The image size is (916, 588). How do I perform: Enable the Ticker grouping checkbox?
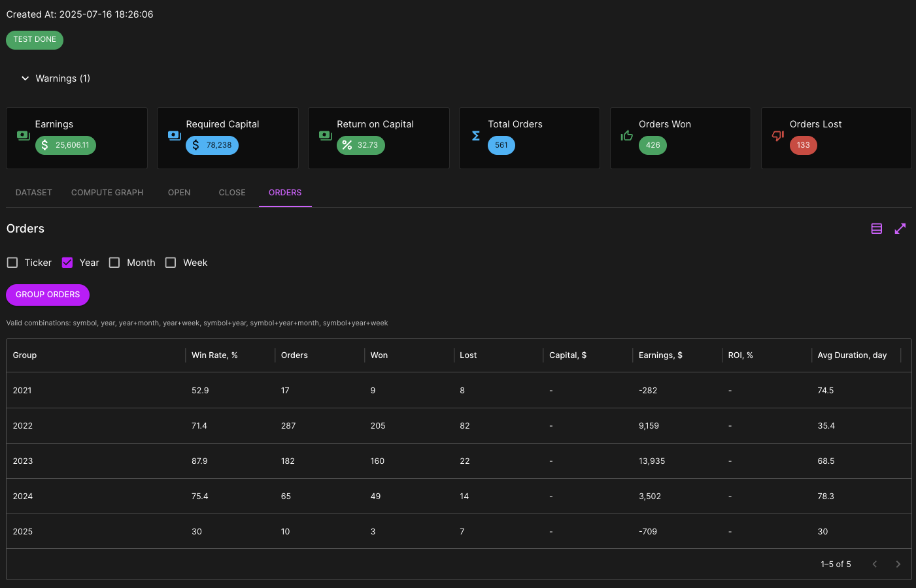12,263
